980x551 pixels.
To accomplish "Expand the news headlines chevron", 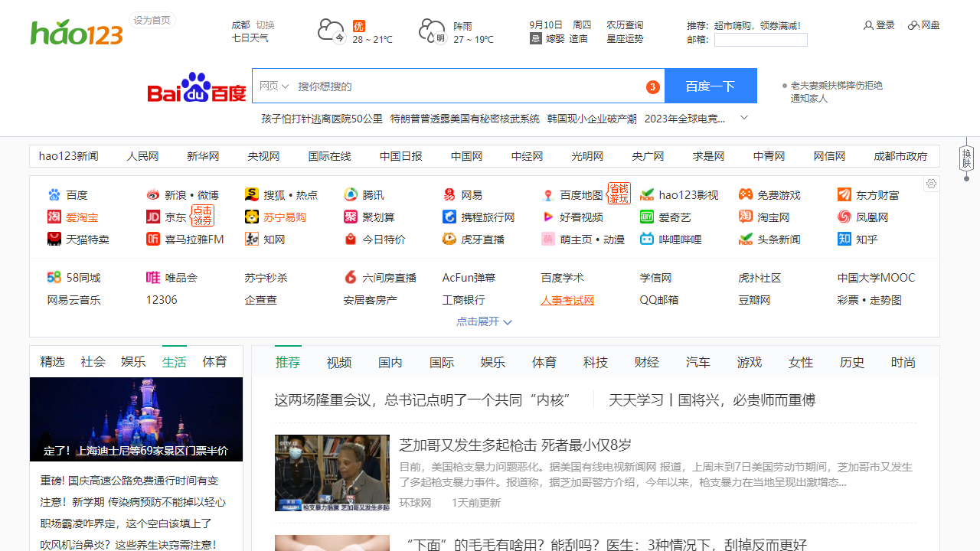I will coord(743,118).
